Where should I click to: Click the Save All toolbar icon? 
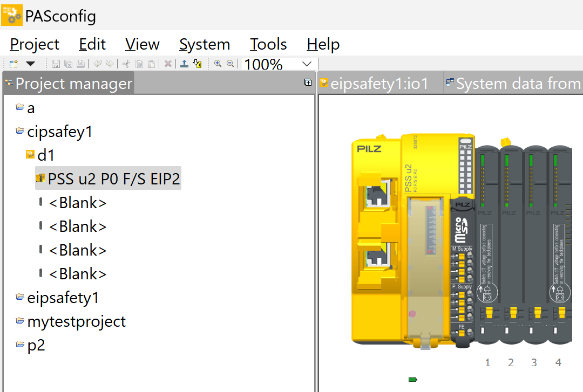pyautogui.click(x=69, y=64)
